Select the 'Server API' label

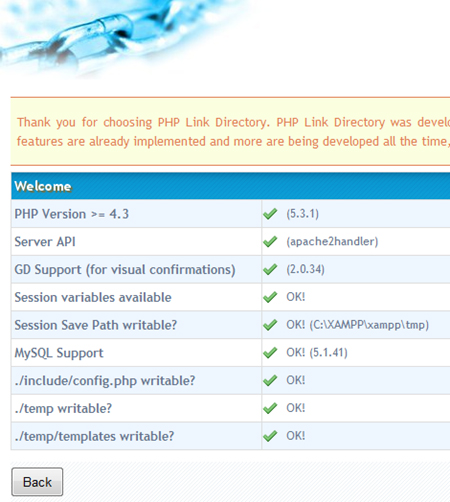tap(45, 242)
